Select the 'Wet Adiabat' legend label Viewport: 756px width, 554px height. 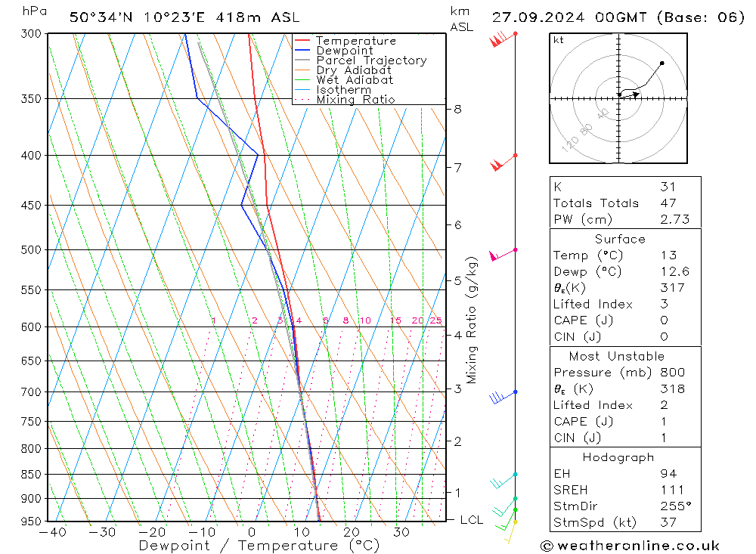click(x=355, y=80)
